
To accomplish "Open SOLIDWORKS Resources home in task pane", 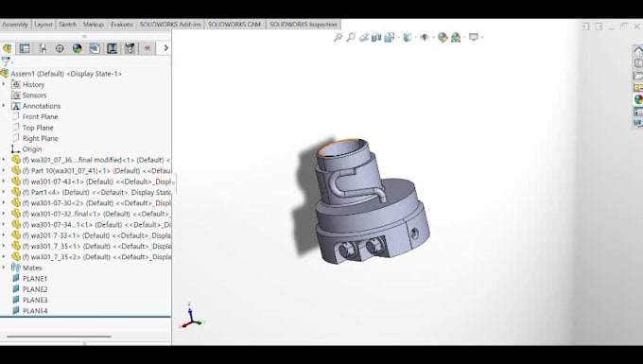I will [638, 51].
